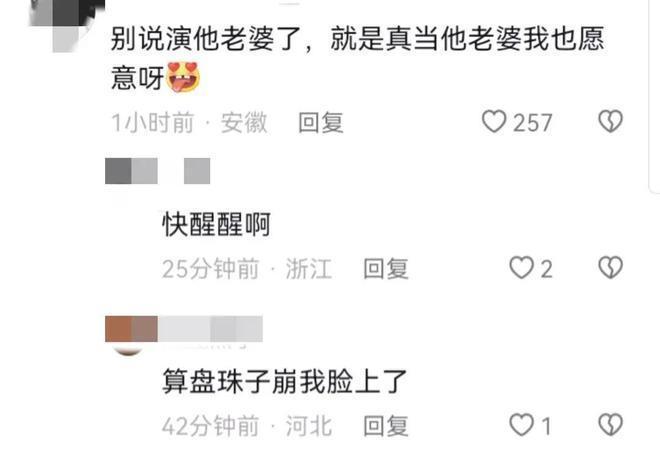Tap the heart-eyes emoji in the first comment

tap(183, 77)
